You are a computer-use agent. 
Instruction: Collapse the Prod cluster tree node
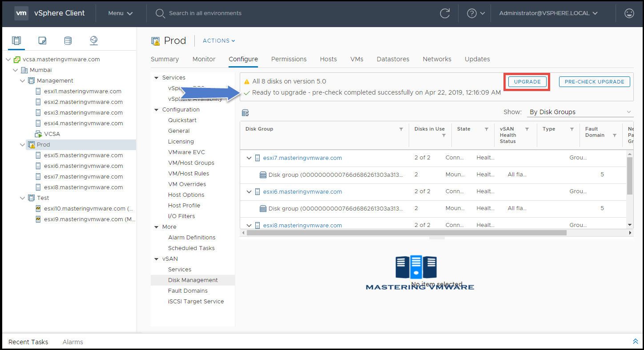click(23, 145)
